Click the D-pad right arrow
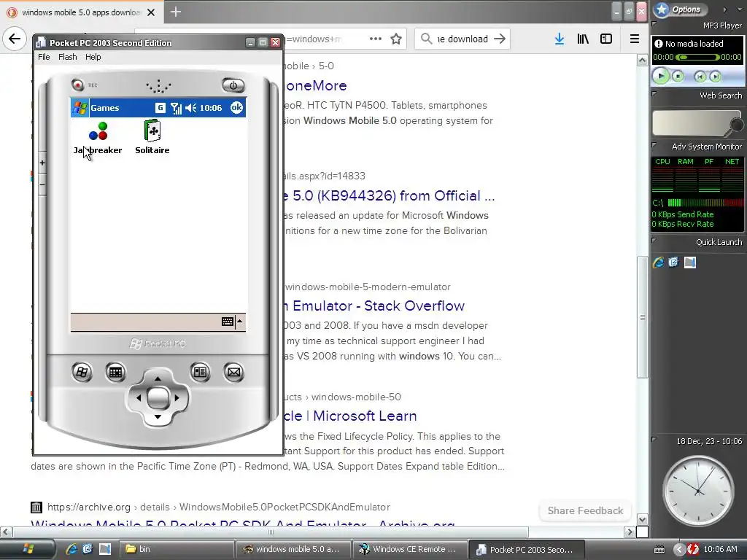 [x=177, y=397]
